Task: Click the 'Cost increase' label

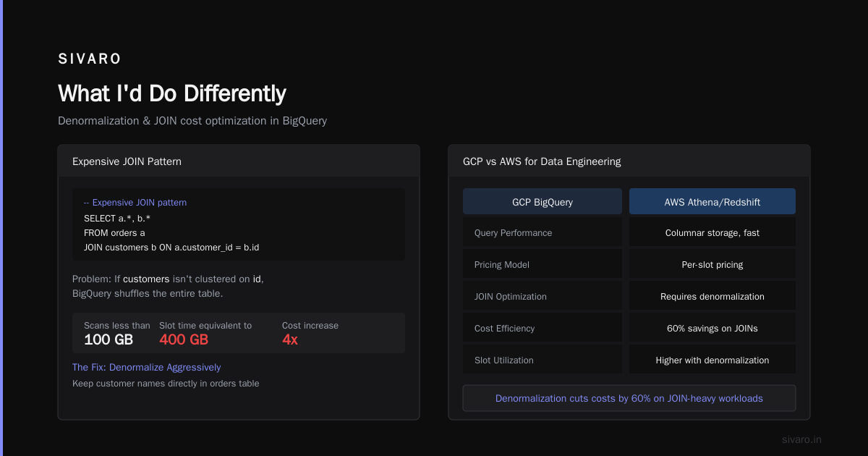Action: (x=310, y=326)
